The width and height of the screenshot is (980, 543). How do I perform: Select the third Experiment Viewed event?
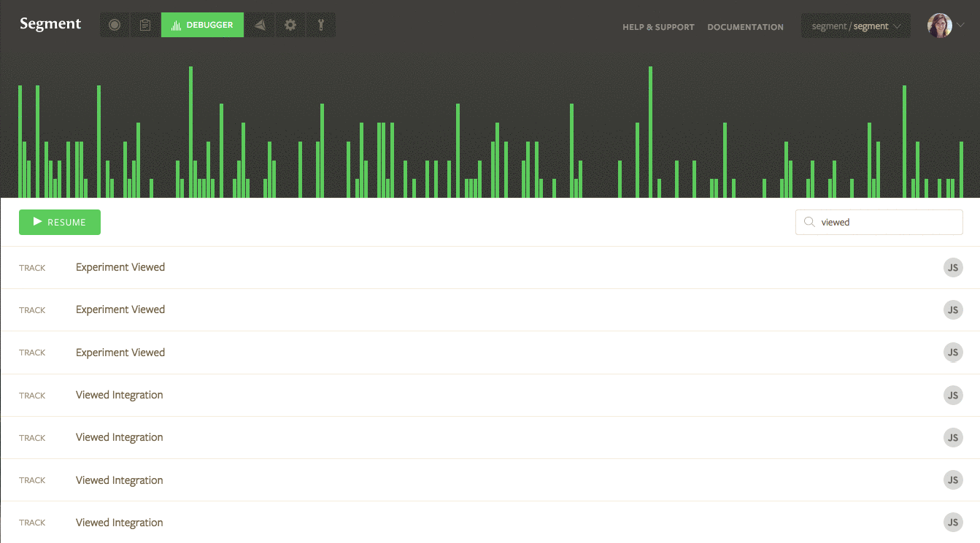click(490, 353)
